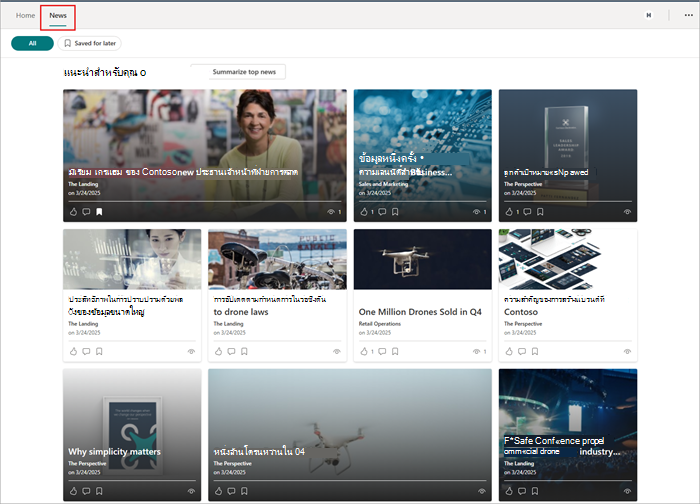Viewport: 700px width, 504px height.
Task: Bookmark One Million Drones Sold in Q4
Action: click(x=395, y=351)
